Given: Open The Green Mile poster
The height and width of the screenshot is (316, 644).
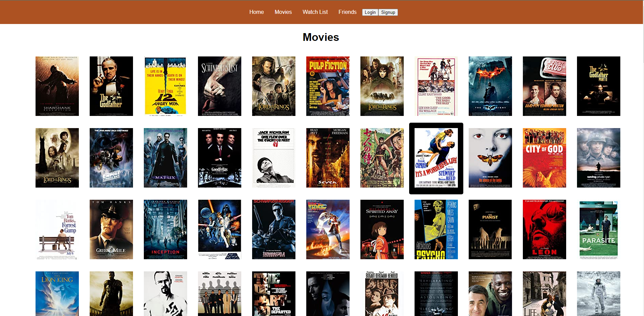Looking at the screenshot, I should (x=111, y=229).
